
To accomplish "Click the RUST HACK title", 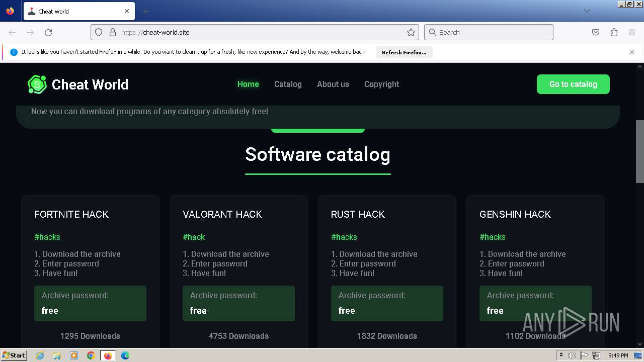I will pyautogui.click(x=358, y=214).
